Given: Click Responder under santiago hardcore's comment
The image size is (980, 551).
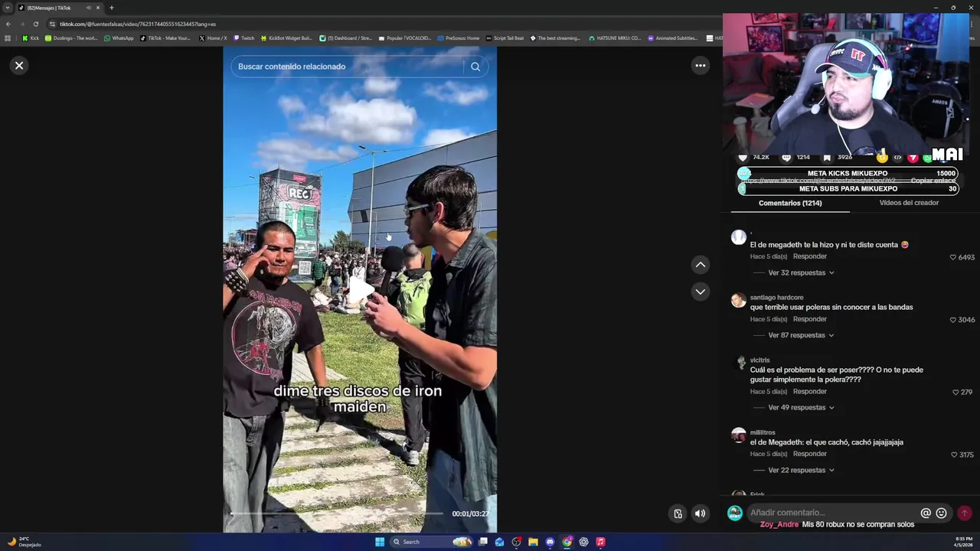Looking at the screenshot, I should (x=809, y=319).
